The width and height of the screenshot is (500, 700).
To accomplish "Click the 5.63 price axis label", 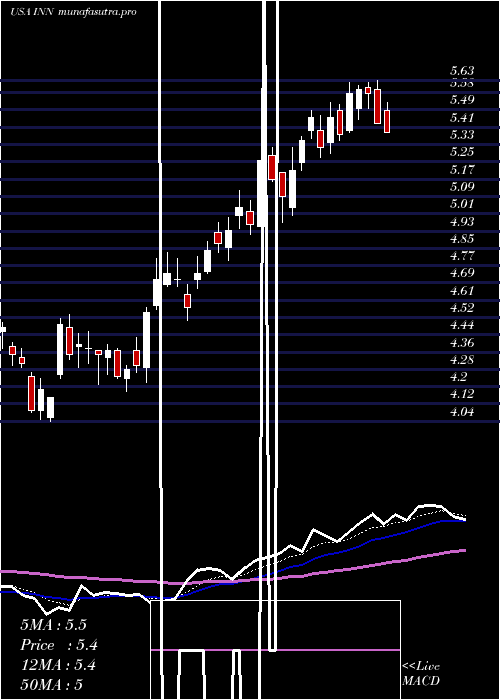I will pos(462,71).
